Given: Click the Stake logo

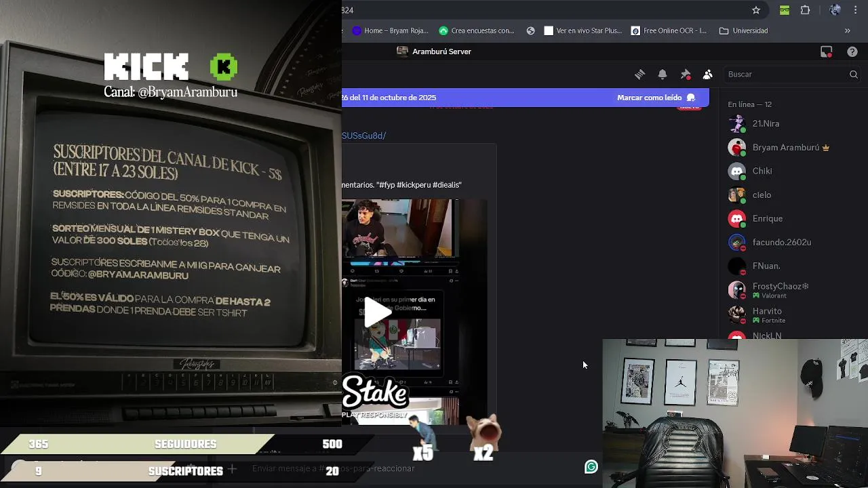Looking at the screenshot, I should click(375, 393).
